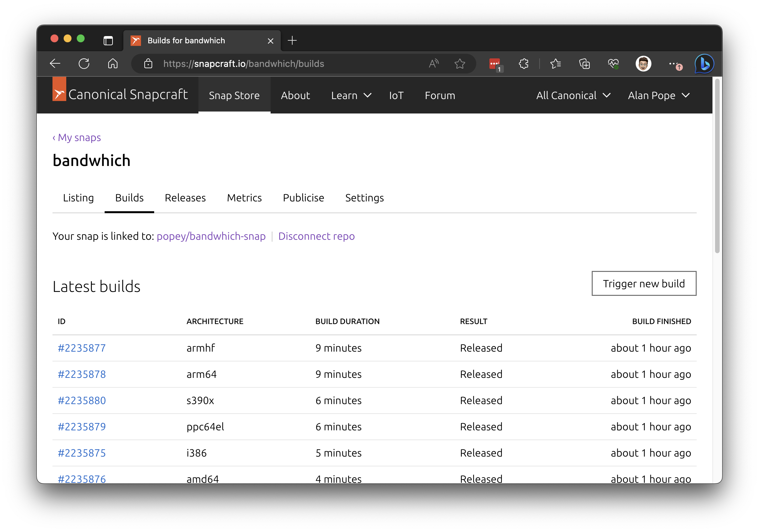Open build #2235875

(82, 453)
